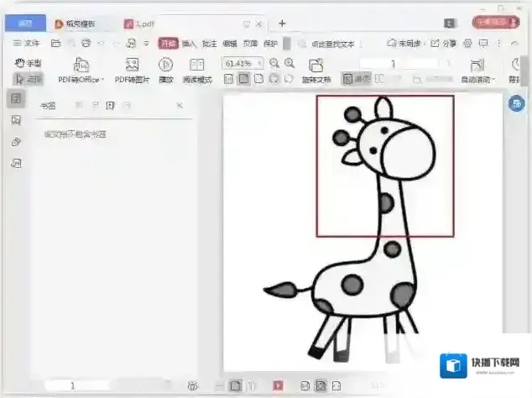Open the Insert ribbon tab
The height and width of the screenshot is (398, 532).
[189, 43]
